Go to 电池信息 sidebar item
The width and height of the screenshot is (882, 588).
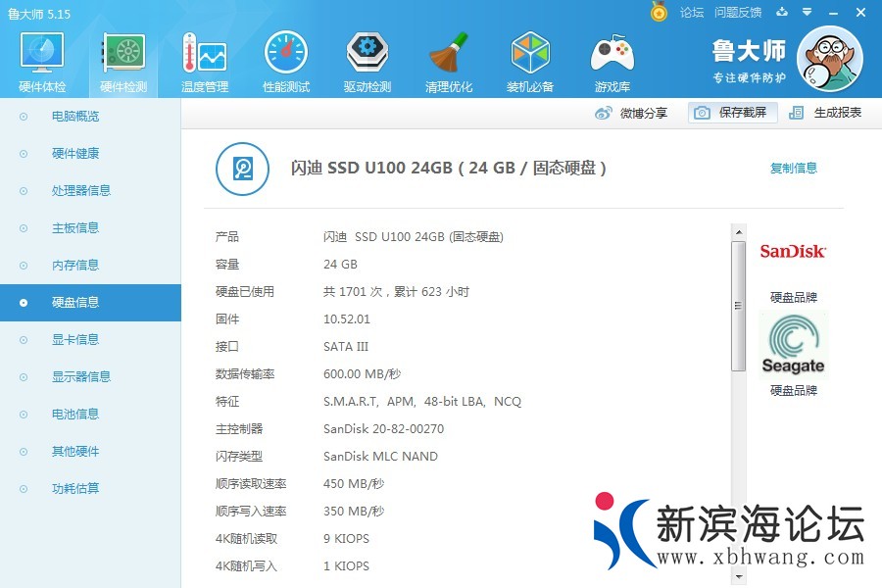75,415
